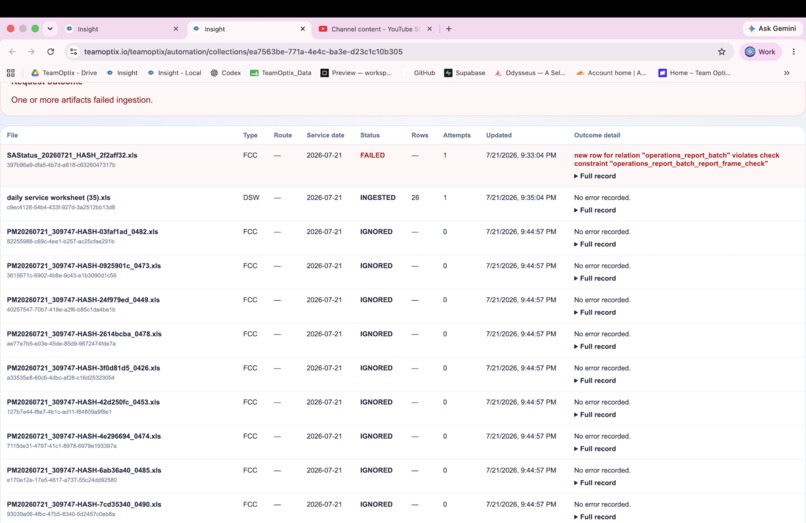806x523 pixels.
Task: Click the Status column header
Action: click(x=370, y=135)
